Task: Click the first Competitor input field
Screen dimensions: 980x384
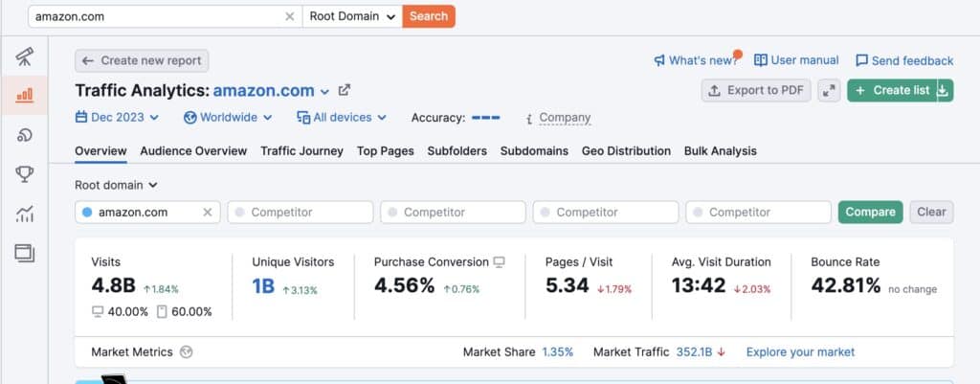Action: (300, 212)
